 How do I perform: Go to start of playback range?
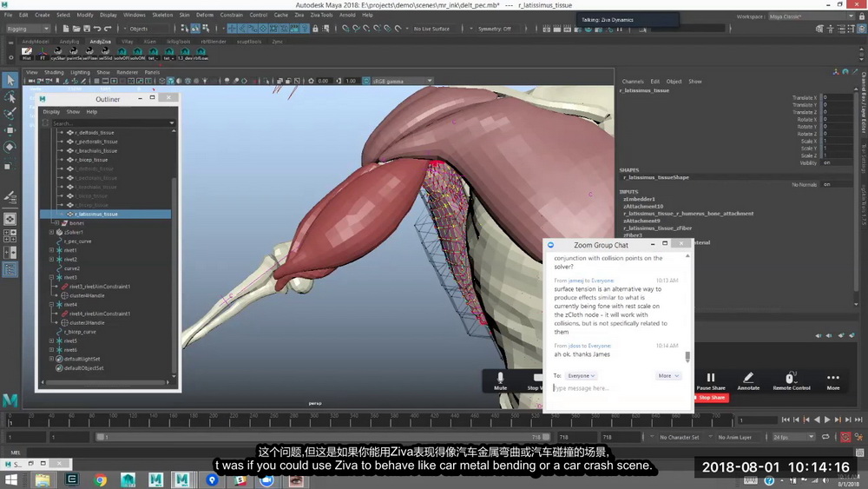[x=786, y=420]
